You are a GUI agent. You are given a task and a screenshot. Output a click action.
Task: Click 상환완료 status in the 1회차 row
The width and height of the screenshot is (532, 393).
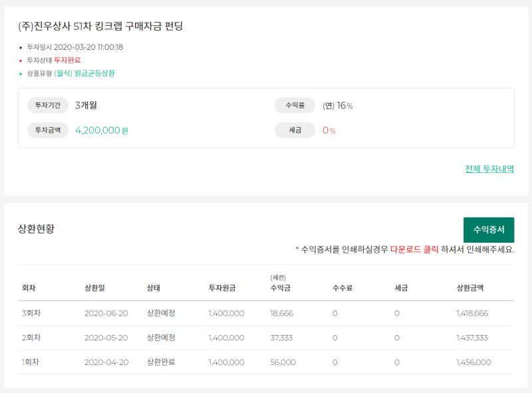(161, 362)
